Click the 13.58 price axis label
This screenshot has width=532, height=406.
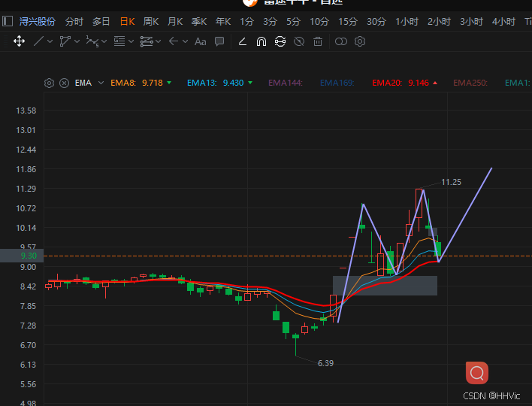[x=26, y=111]
